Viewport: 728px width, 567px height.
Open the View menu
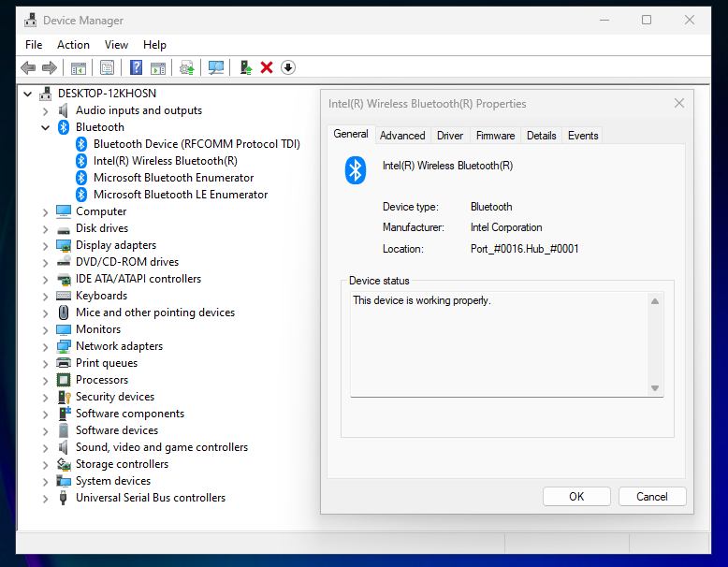(116, 45)
